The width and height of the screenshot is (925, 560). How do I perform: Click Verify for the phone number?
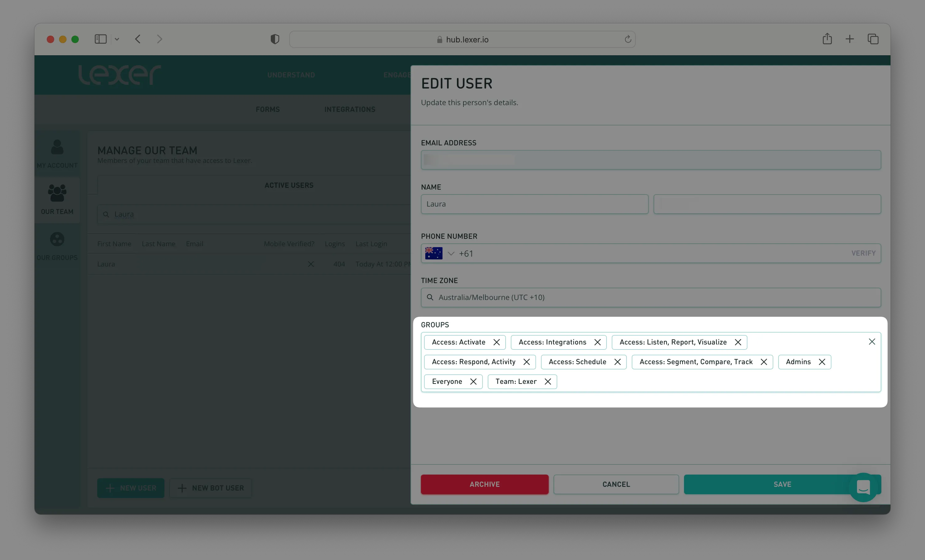point(863,253)
